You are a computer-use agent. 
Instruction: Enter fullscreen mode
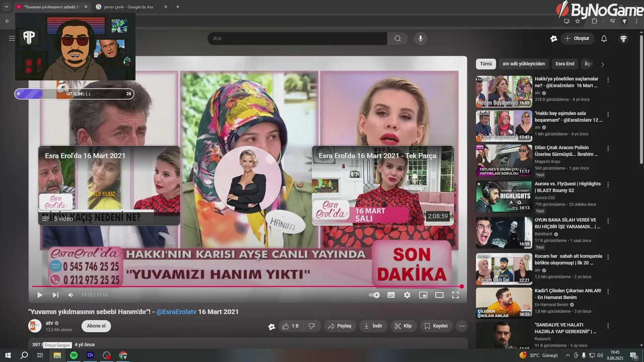[455, 295]
